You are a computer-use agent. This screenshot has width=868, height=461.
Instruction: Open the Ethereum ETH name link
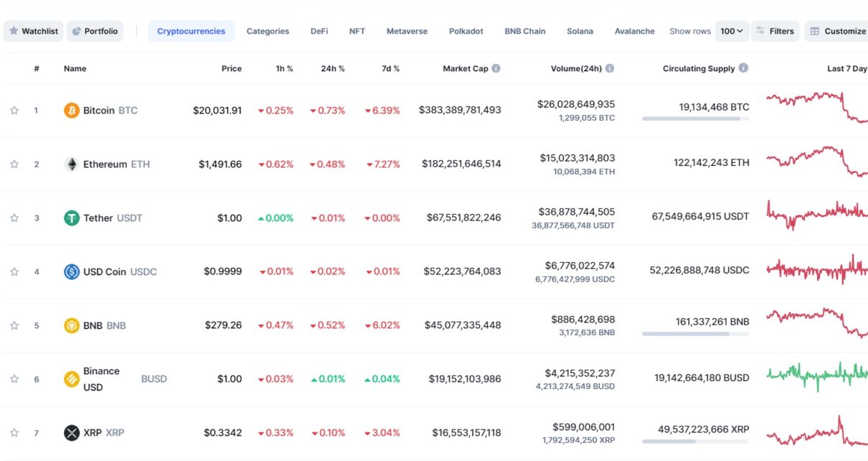click(117, 164)
